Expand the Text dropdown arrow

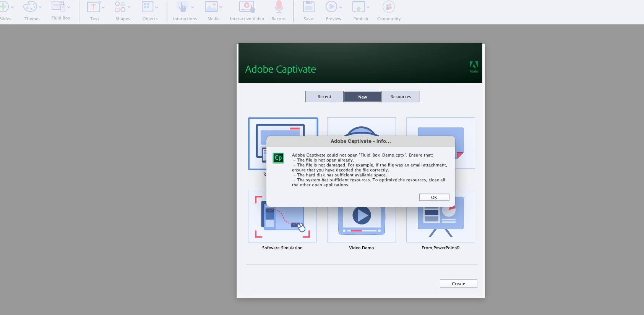pyautogui.click(x=103, y=7)
